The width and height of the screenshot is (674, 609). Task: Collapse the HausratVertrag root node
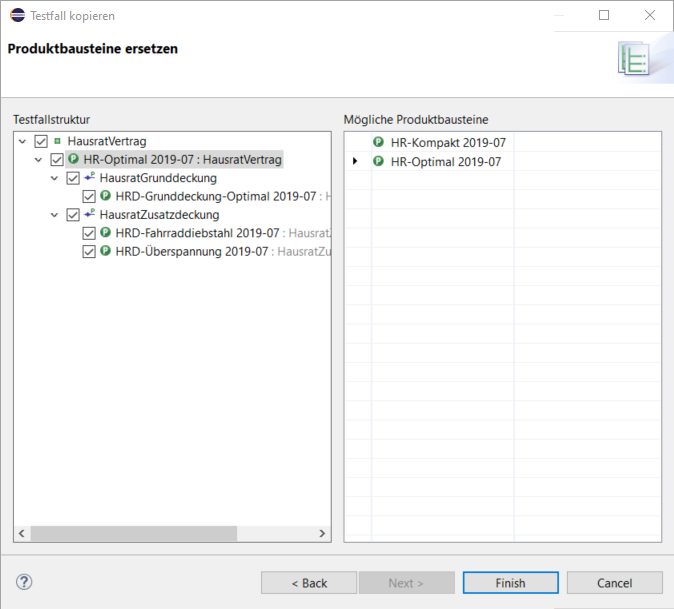pyautogui.click(x=23, y=142)
